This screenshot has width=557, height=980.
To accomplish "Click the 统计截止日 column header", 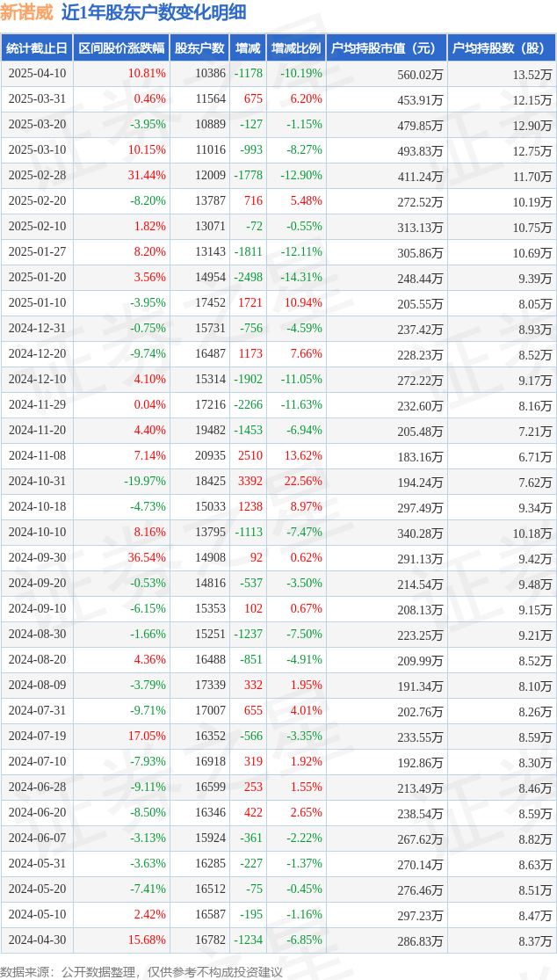I will coord(37,48).
